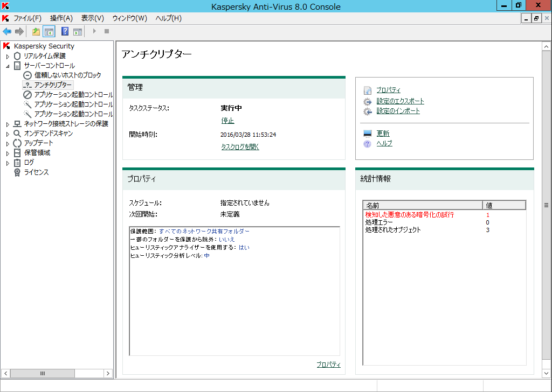Click the question-mark icon beside ヘルプ link
This screenshot has height=392, width=552.
point(368,144)
